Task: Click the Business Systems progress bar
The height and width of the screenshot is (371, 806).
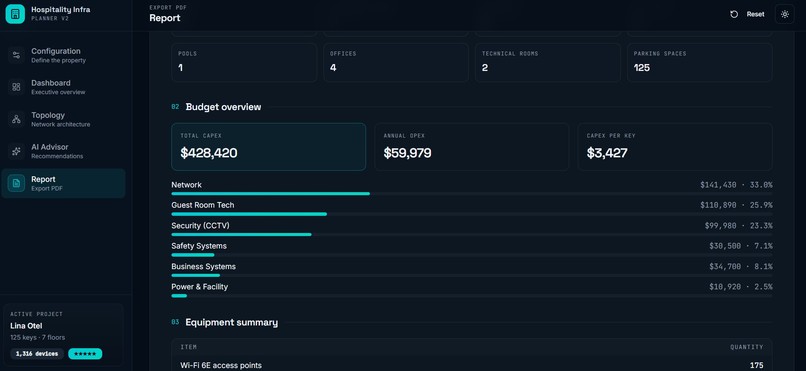Action: (471, 275)
